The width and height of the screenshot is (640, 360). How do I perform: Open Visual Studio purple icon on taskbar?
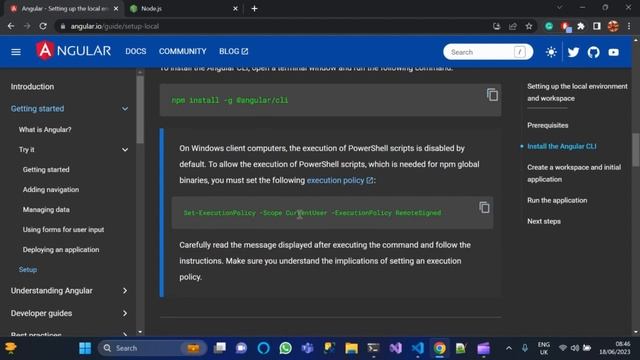point(395,348)
